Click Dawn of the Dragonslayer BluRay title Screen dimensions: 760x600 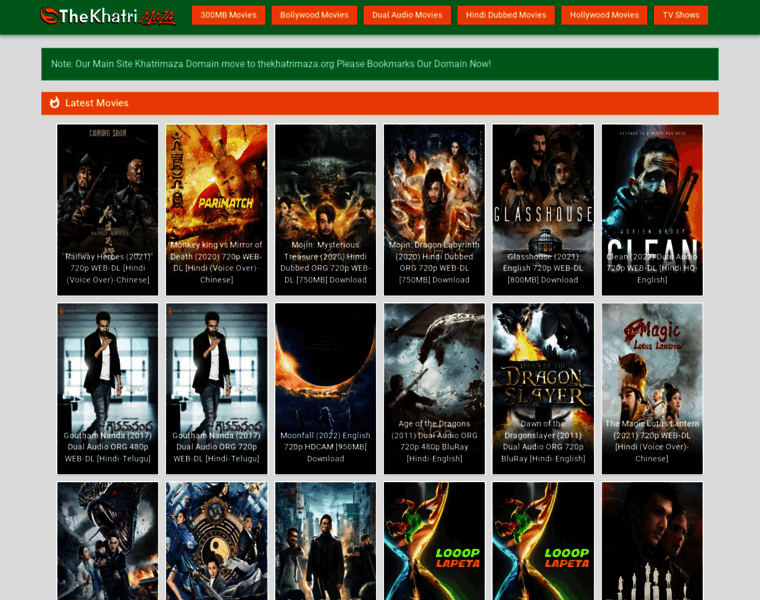coord(543,441)
